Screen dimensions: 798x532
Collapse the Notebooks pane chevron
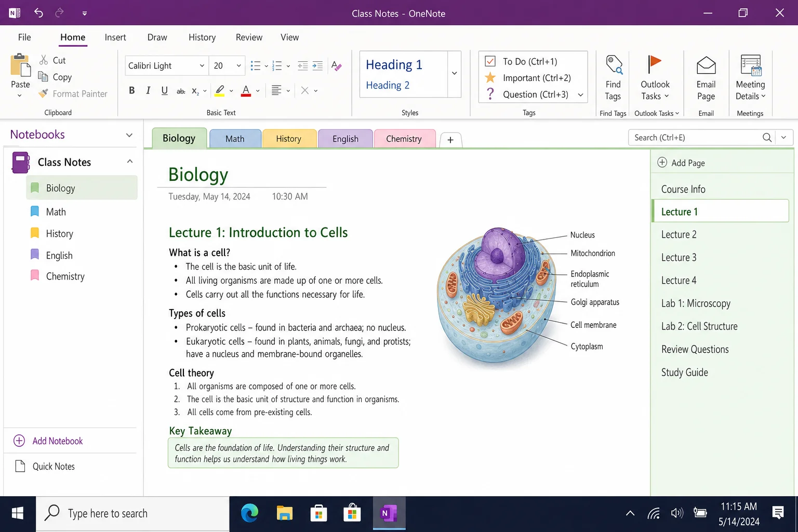pos(129,135)
